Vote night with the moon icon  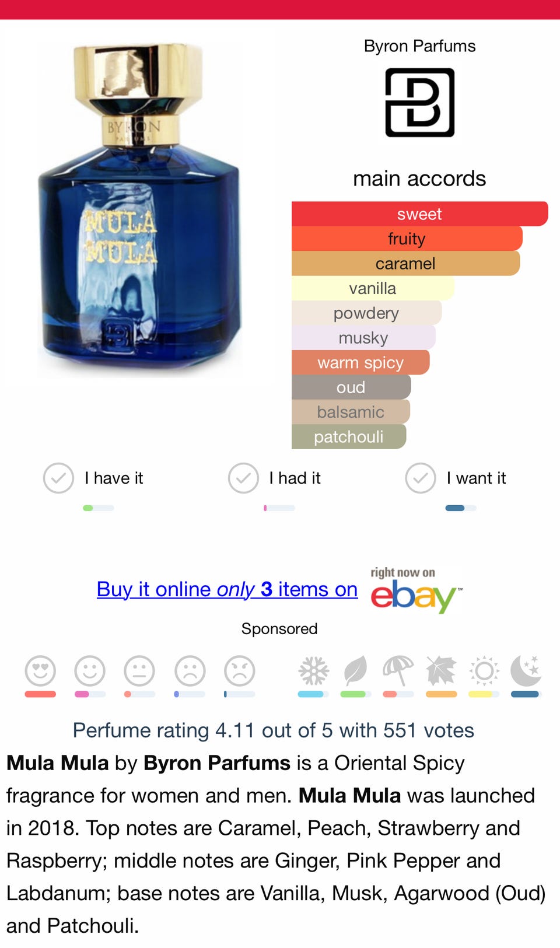pos(526,671)
